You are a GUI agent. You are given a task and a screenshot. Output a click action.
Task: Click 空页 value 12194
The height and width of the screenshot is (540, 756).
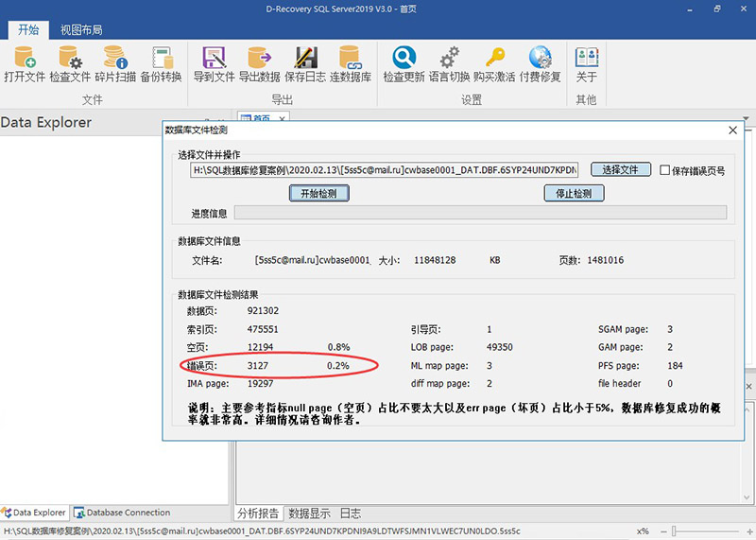click(260, 347)
